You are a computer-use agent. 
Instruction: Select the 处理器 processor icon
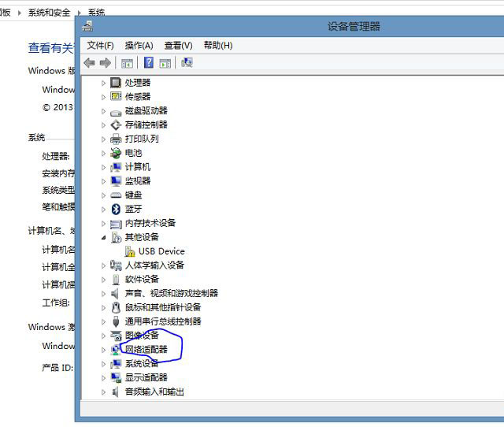point(116,83)
